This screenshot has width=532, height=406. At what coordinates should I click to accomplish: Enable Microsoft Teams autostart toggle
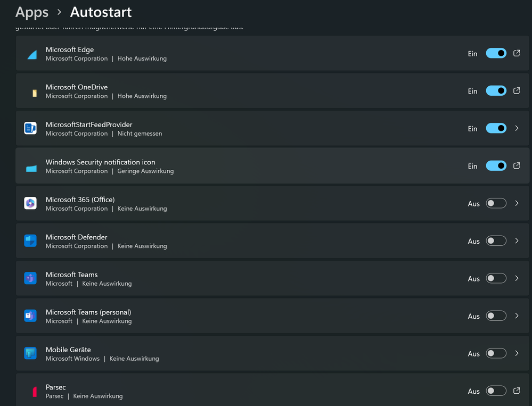pos(496,278)
